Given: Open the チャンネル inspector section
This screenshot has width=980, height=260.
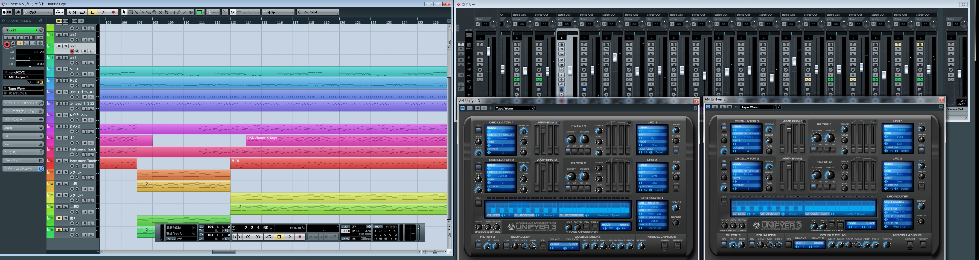Looking at the screenshot, I should tap(23, 152).
